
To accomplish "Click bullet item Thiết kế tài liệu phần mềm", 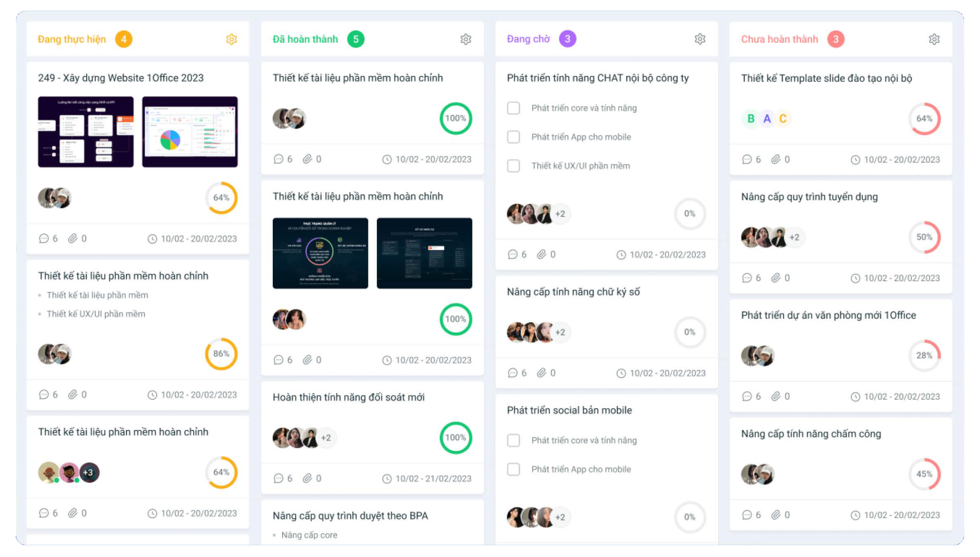I will coord(97,295).
